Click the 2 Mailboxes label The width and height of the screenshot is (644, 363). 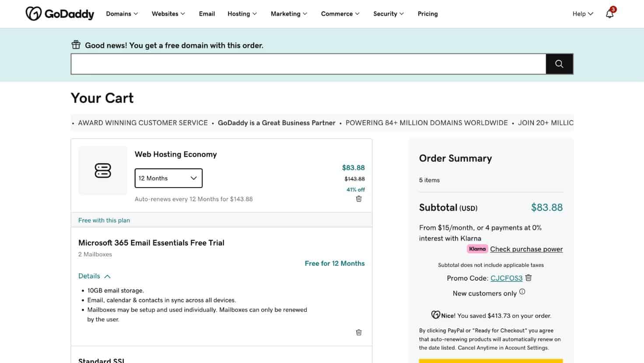coord(95,254)
